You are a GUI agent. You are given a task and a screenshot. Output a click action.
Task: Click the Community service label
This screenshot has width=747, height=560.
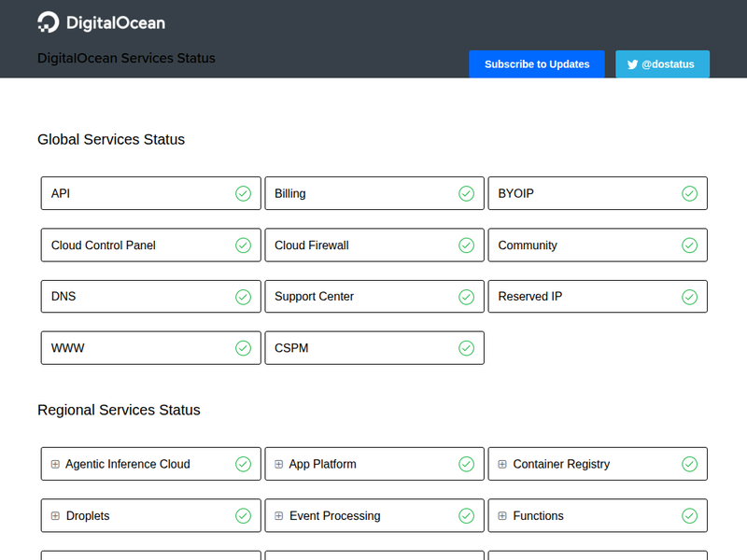(528, 245)
